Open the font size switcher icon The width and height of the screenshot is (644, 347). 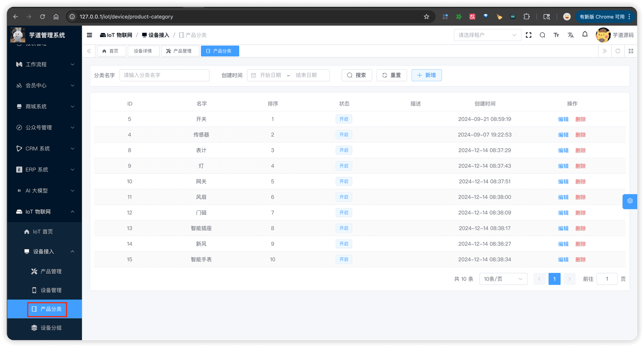[556, 35]
